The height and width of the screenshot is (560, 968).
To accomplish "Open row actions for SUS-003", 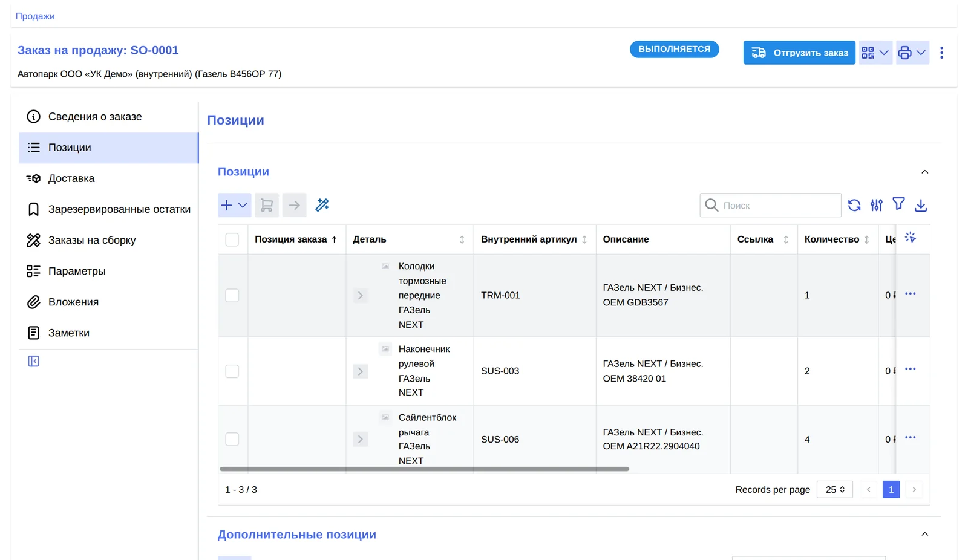I will tap(911, 369).
